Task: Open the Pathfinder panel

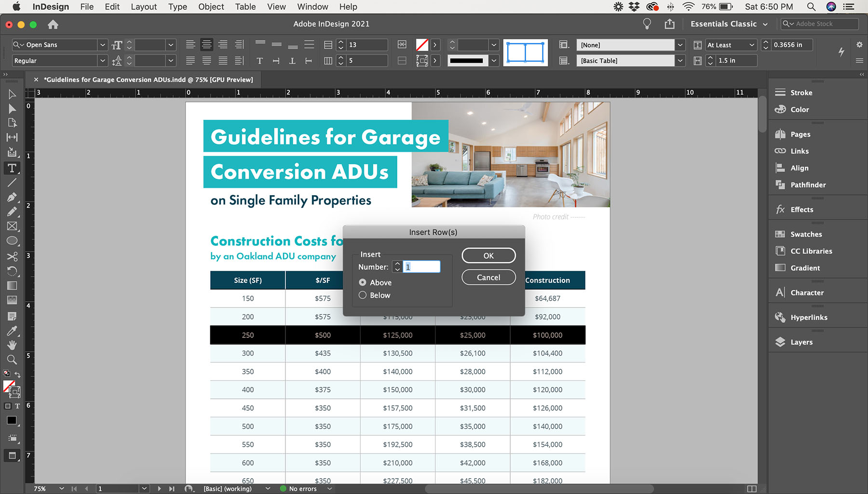Action: click(x=808, y=185)
